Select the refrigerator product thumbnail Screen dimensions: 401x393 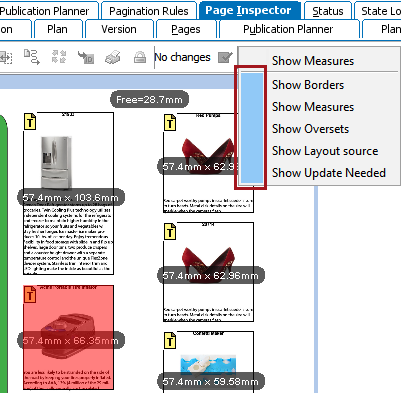(x=56, y=162)
